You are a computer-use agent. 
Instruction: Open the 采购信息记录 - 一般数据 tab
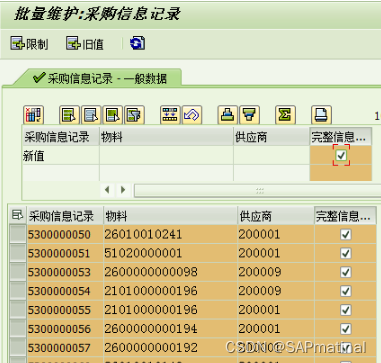click(100, 79)
